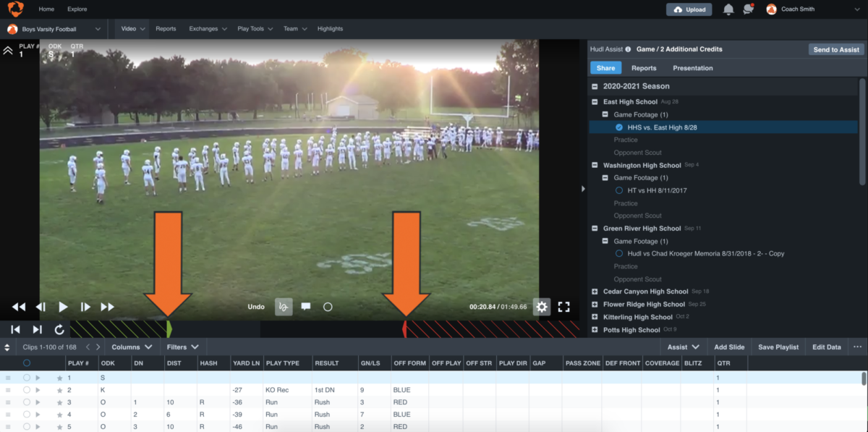This screenshot has width=868, height=432.
Task: Open notifications via bell icon
Action: pyautogui.click(x=728, y=9)
